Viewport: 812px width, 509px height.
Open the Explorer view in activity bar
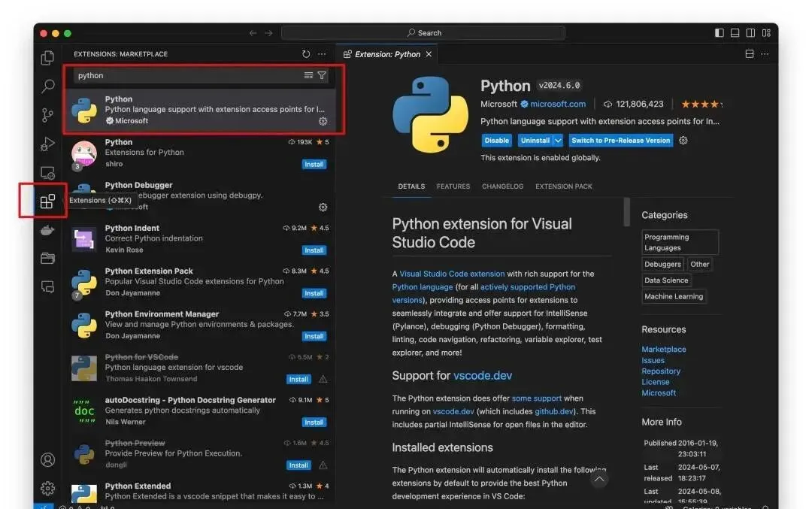pyautogui.click(x=47, y=57)
